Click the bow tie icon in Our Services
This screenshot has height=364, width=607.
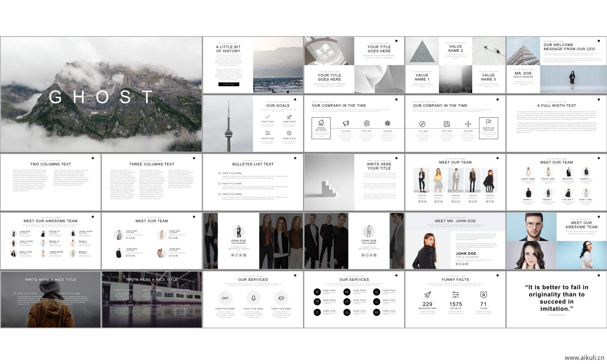point(225,298)
